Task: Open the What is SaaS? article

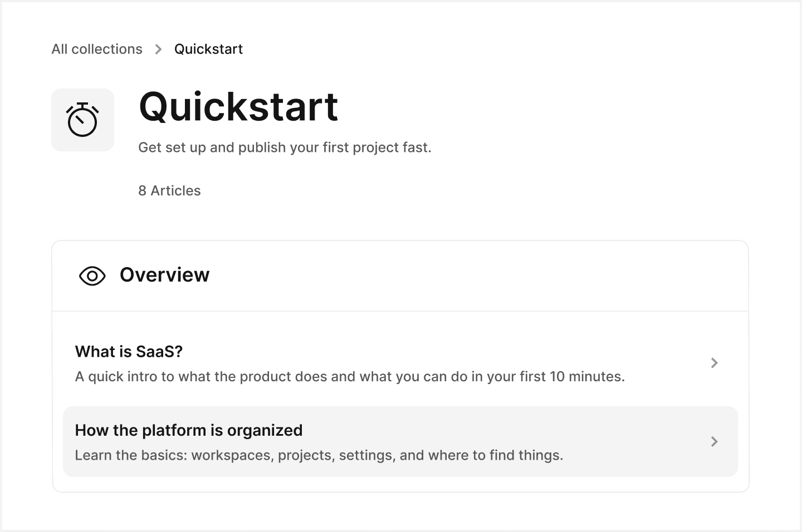Action: coord(129,351)
